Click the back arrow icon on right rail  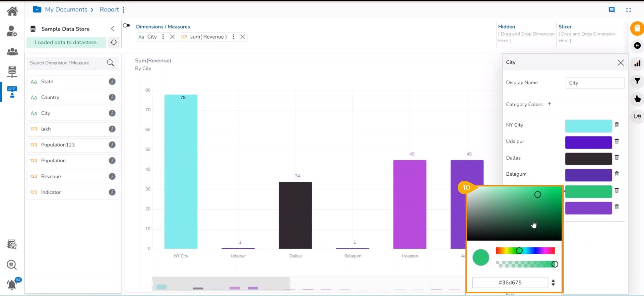click(637, 46)
